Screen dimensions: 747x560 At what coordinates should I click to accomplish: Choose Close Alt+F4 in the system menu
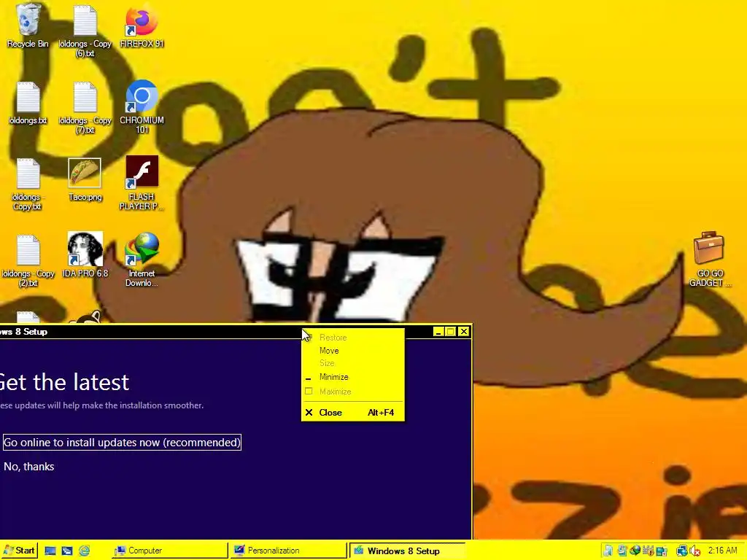click(353, 413)
